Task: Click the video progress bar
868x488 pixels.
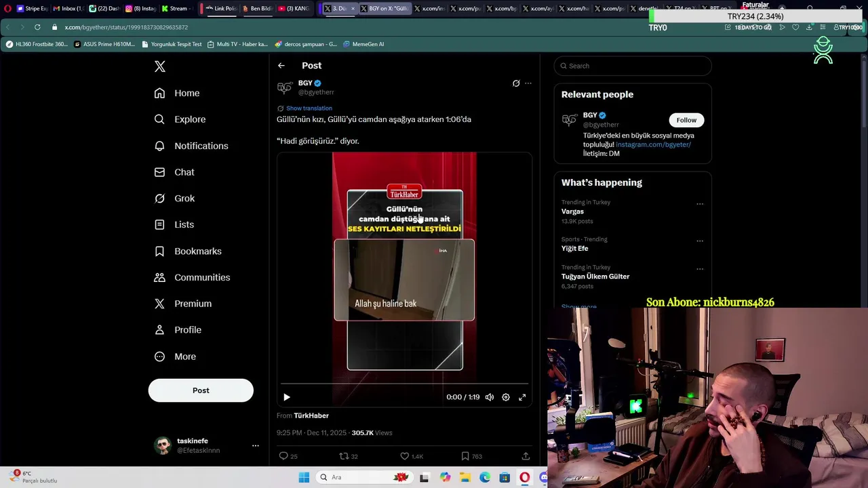Action: [404, 384]
